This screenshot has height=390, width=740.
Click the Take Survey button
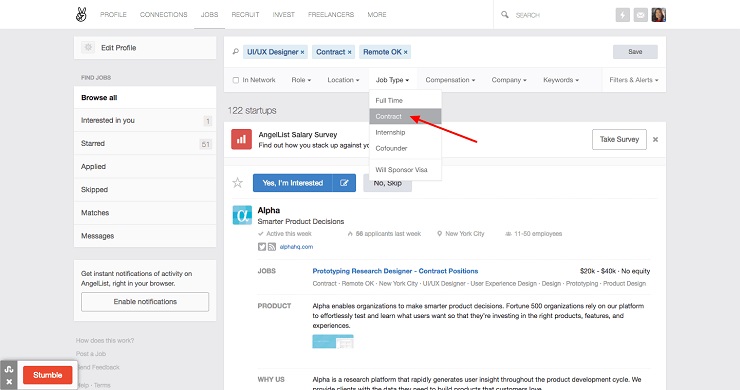coord(619,139)
